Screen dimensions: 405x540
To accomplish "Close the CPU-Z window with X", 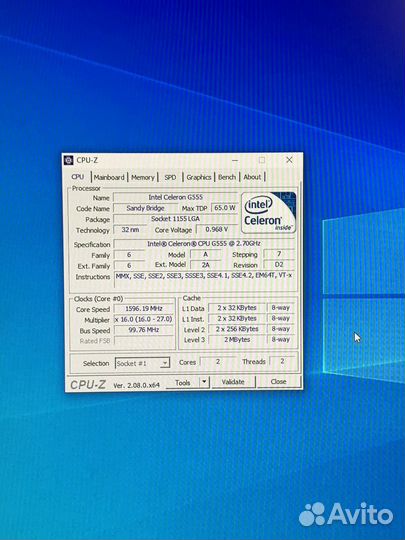I will point(289,160).
